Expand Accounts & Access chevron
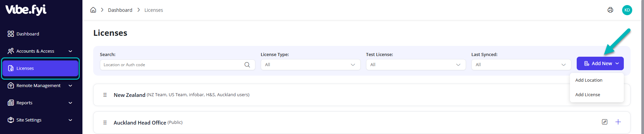 click(x=70, y=51)
